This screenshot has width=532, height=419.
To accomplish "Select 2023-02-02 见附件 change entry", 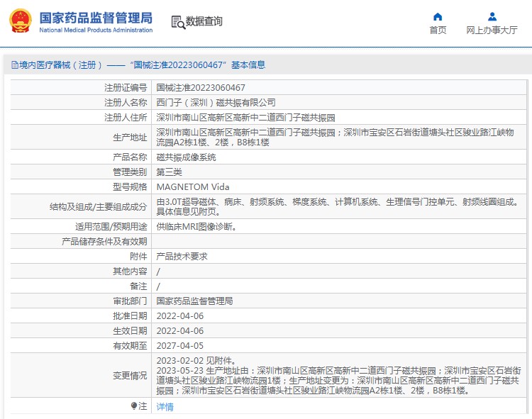I will (x=196, y=361).
